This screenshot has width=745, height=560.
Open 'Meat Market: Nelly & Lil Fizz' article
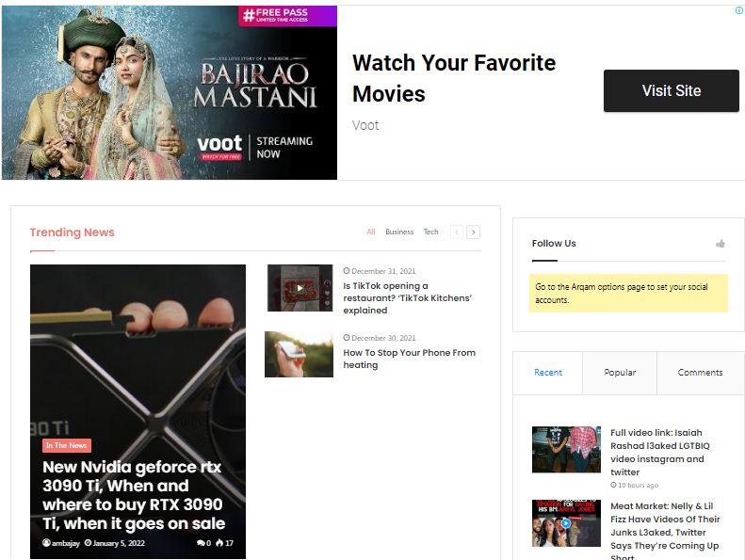tap(665, 532)
